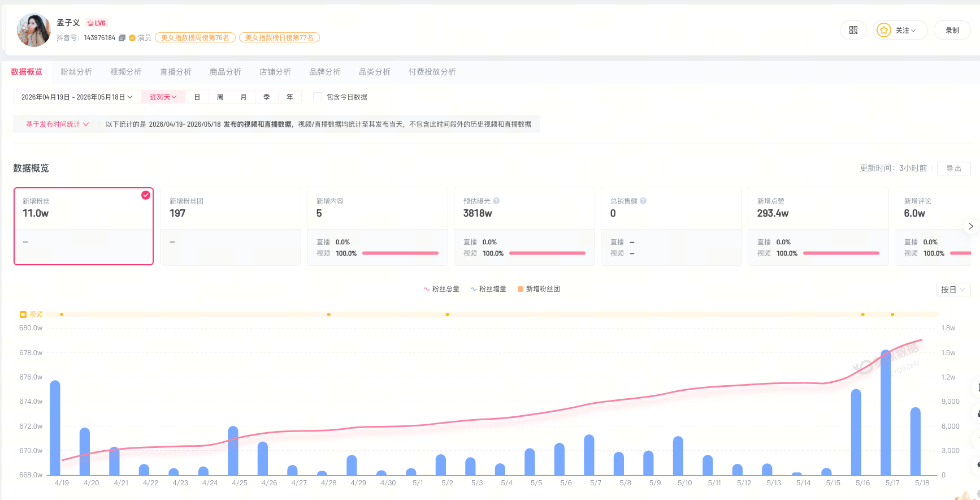Screen dimensions: 980x500
Task: Click the 4/19 fan increase bar
Action: (x=55, y=428)
